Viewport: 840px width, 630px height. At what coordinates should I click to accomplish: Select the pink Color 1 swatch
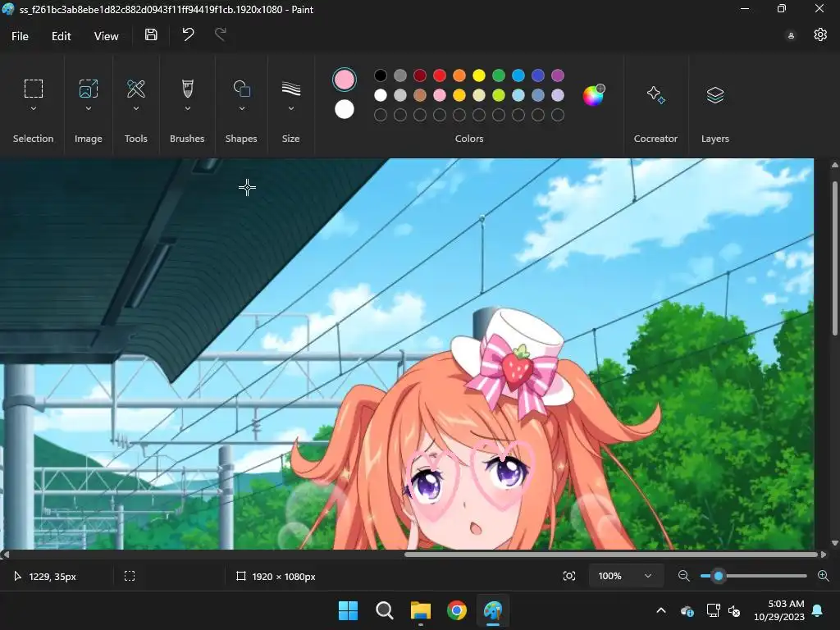click(x=345, y=80)
